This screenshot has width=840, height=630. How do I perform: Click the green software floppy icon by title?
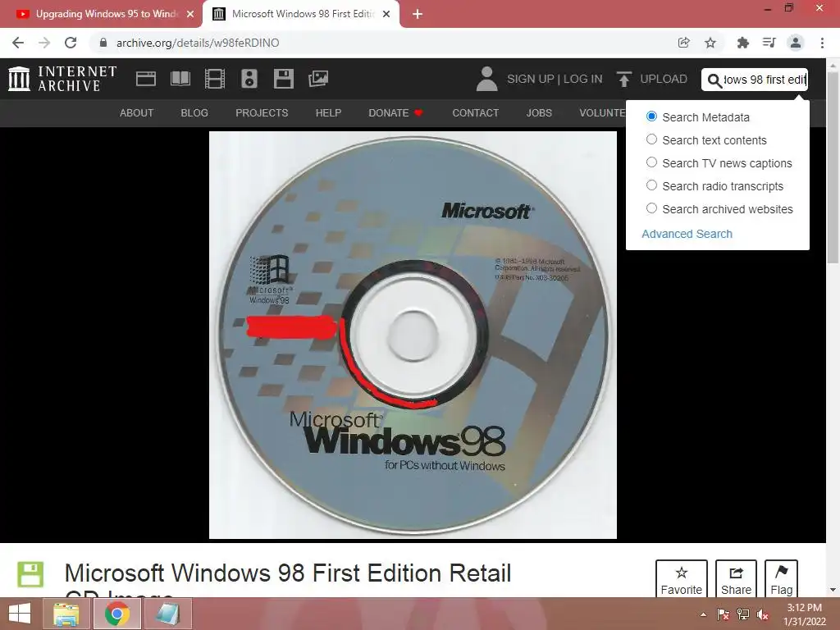pyautogui.click(x=30, y=574)
